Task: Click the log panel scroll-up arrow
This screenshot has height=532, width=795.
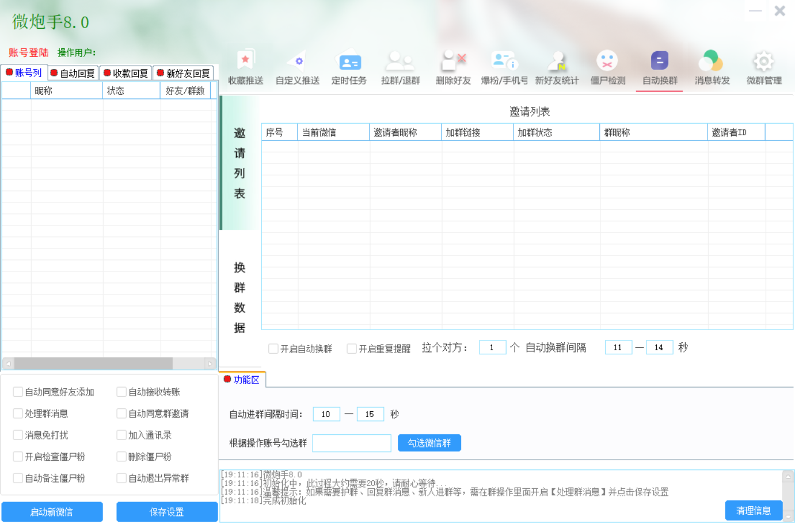Action: pyautogui.click(x=788, y=476)
